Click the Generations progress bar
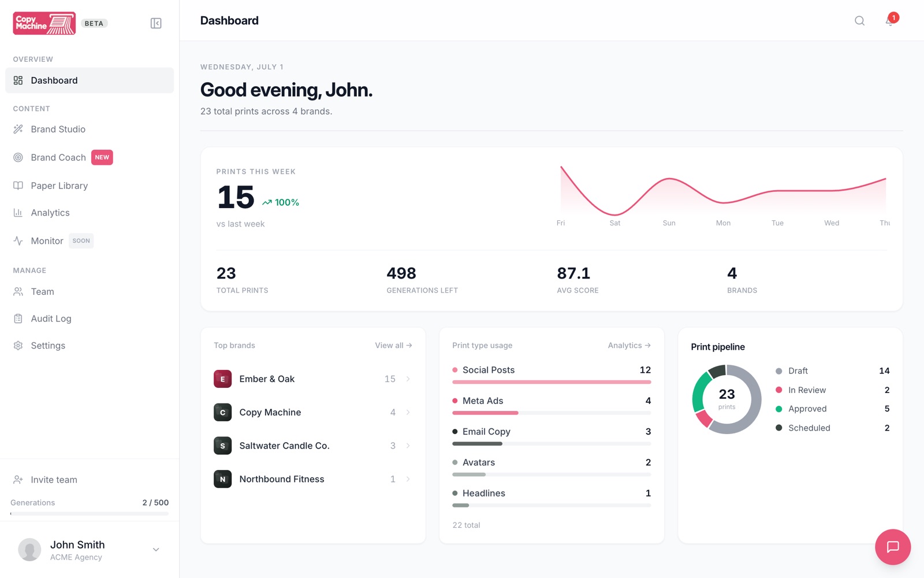This screenshot has height=578, width=924. (x=90, y=513)
